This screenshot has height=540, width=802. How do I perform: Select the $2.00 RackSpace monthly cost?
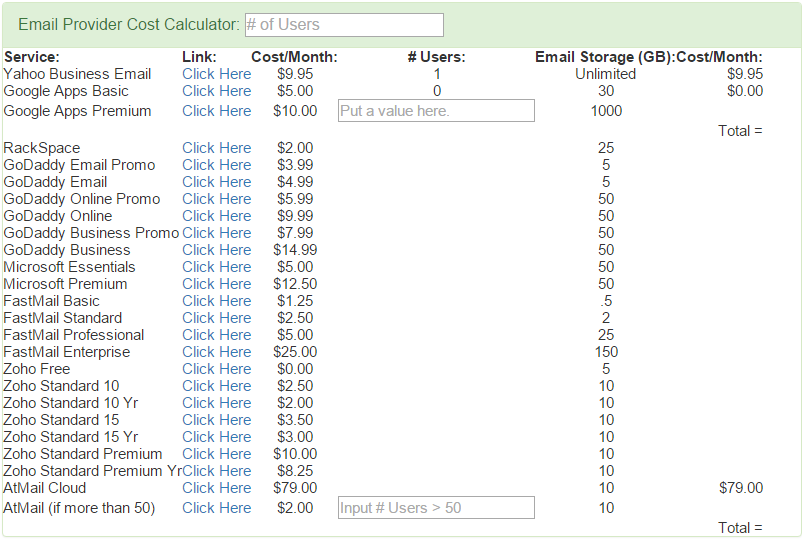pos(295,148)
